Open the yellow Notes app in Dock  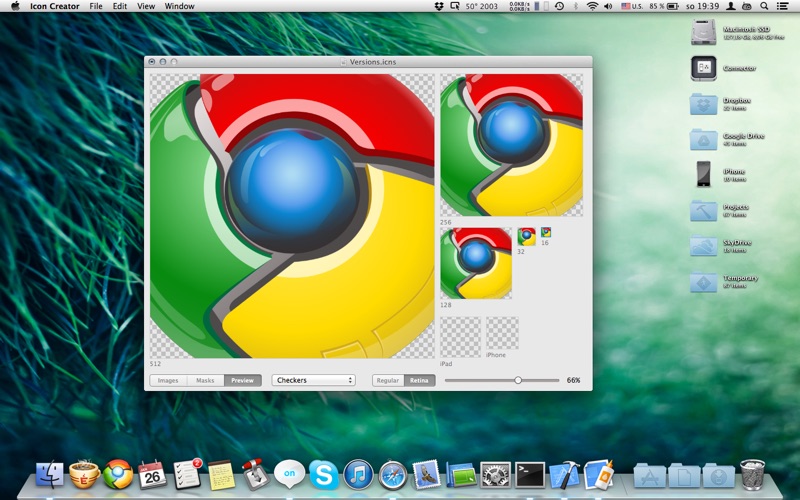click(x=221, y=475)
